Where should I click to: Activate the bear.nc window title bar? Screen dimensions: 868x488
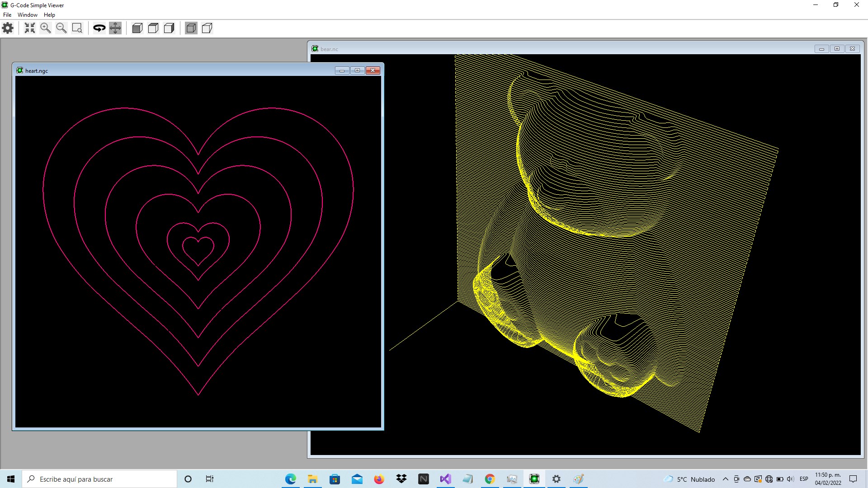(x=542, y=49)
